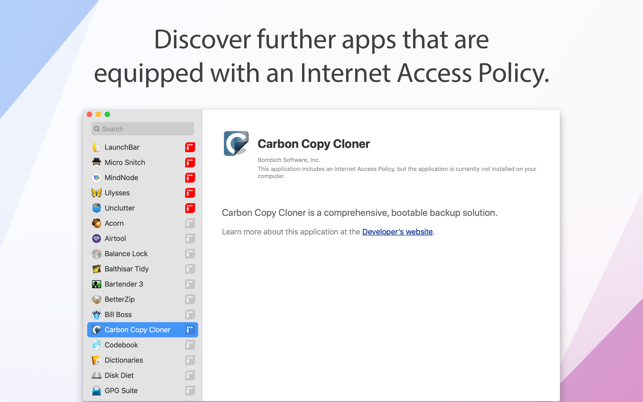Click red policy badge next to Unclutter
This screenshot has width=643, height=402.
[190, 208]
